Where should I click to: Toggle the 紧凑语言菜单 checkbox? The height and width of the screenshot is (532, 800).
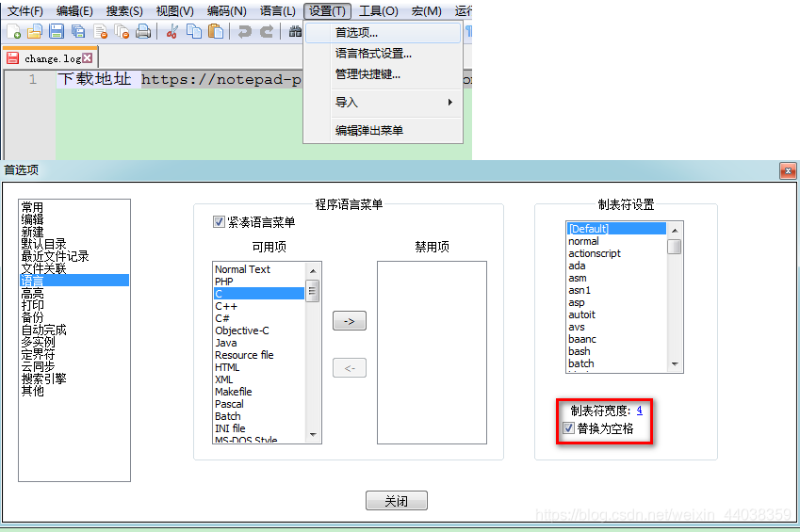click(x=219, y=222)
